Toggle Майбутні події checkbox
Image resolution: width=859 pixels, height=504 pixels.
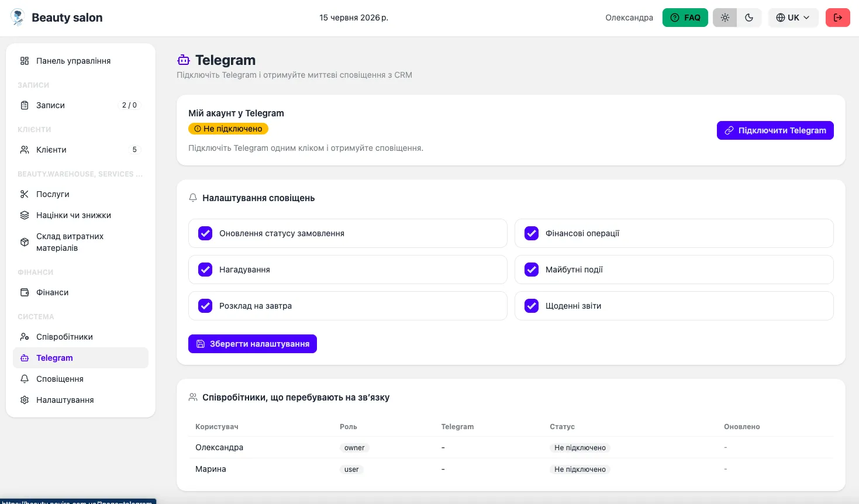[x=532, y=270]
